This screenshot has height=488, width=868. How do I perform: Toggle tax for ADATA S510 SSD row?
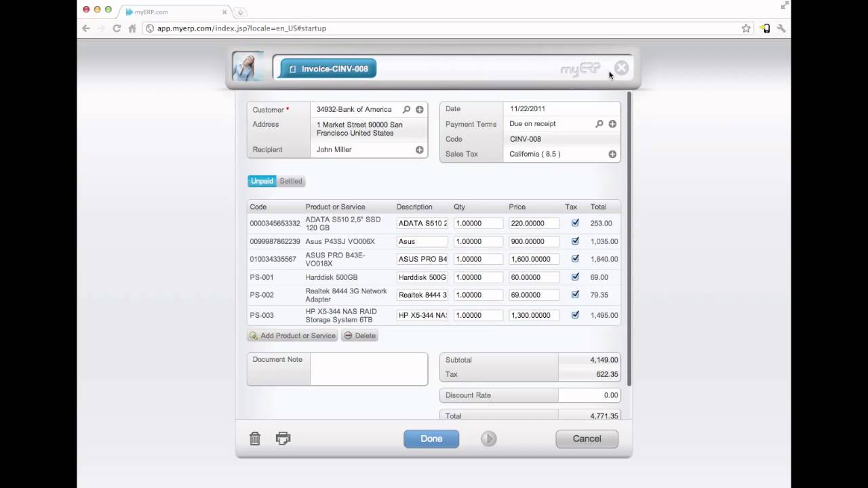point(575,223)
